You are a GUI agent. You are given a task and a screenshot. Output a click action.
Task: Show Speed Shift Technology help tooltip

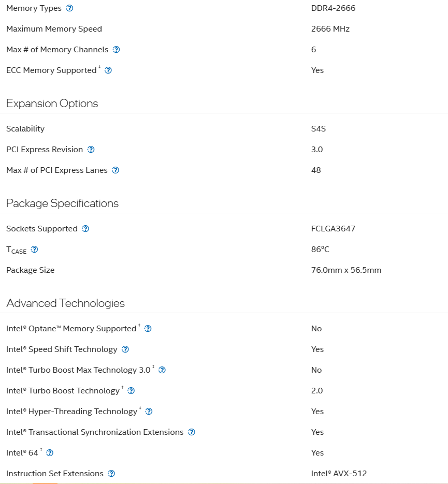[x=125, y=349]
